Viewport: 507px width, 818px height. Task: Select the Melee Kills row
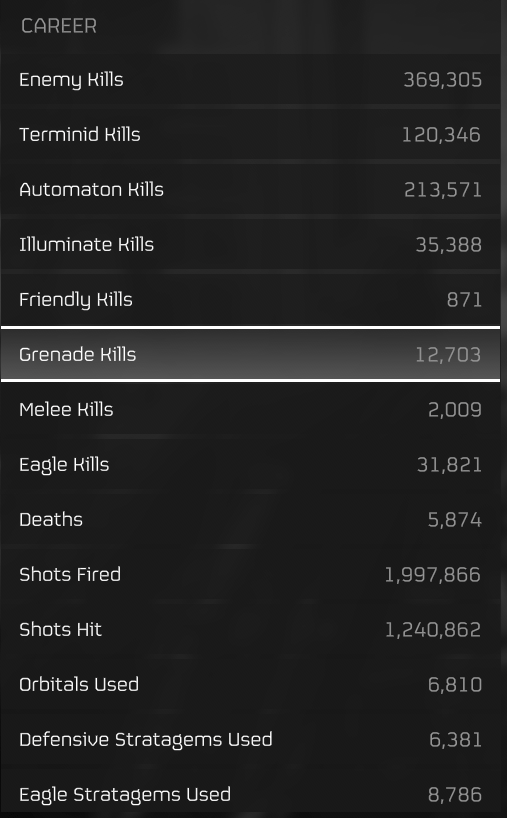pyautogui.click(x=250, y=410)
